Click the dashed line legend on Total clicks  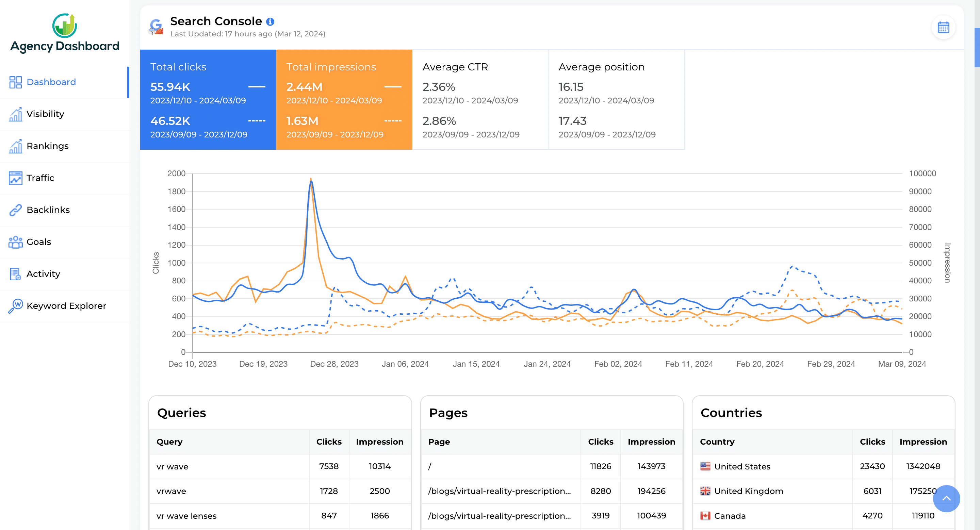[x=257, y=121]
